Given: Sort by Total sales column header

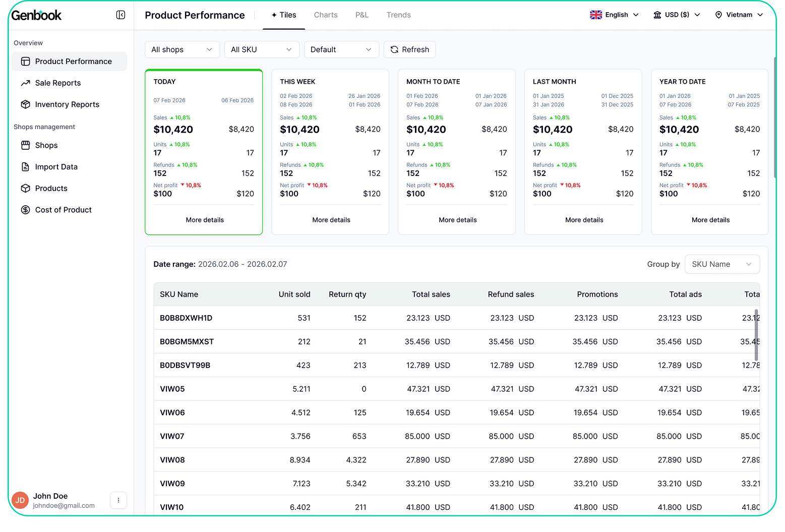Looking at the screenshot, I should click(x=431, y=294).
